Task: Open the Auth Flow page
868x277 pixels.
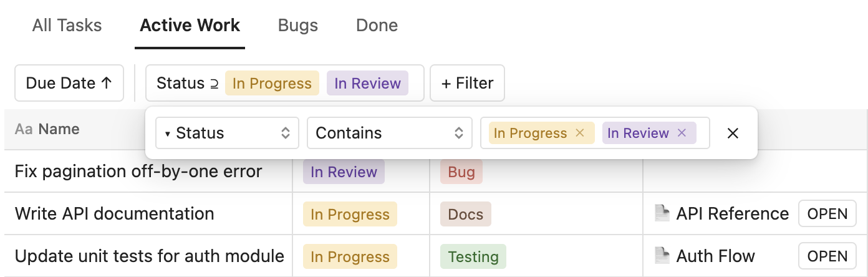Action: click(827, 256)
